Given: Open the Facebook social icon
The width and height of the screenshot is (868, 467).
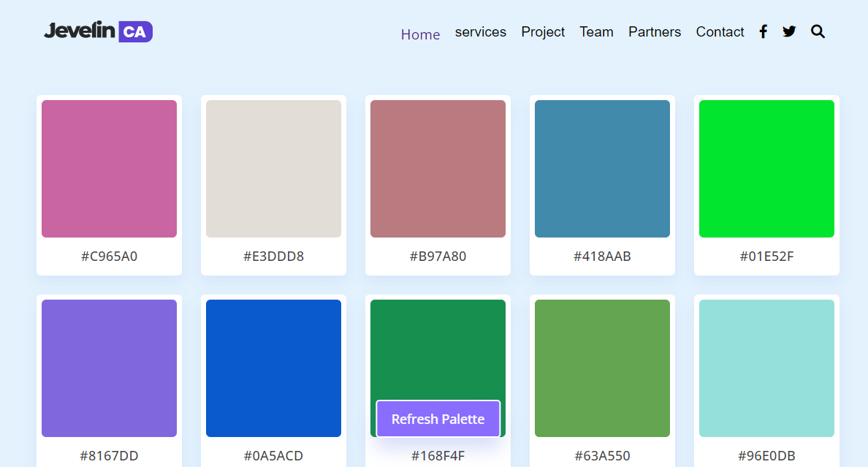Looking at the screenshot, I should pyautogui.click(x=763, y=31).
